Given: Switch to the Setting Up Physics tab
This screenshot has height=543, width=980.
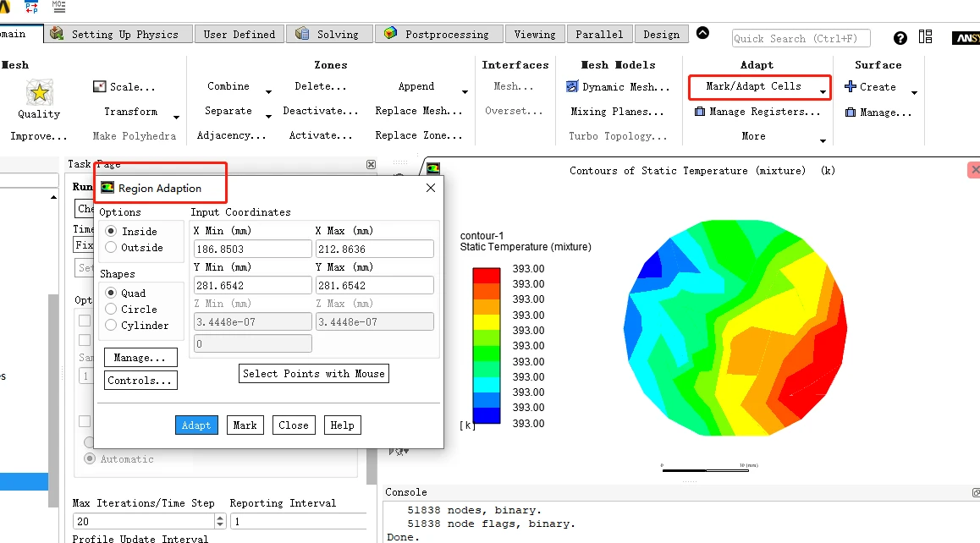Looking at the screenshot, I should (x=118, y=35).
